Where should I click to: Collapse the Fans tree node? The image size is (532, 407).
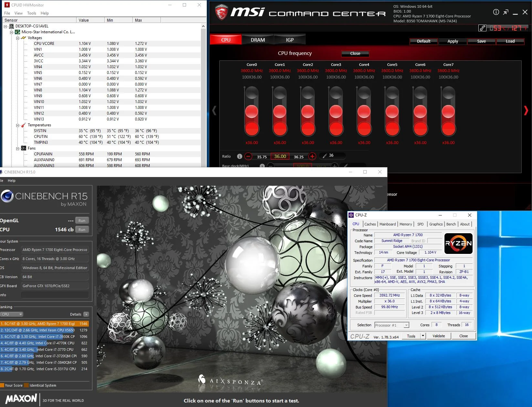(18, 149)
